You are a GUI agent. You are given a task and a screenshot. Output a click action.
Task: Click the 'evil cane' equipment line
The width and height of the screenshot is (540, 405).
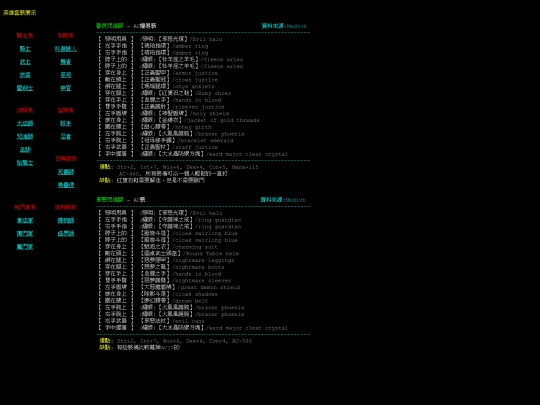click(x=152, y=321)
